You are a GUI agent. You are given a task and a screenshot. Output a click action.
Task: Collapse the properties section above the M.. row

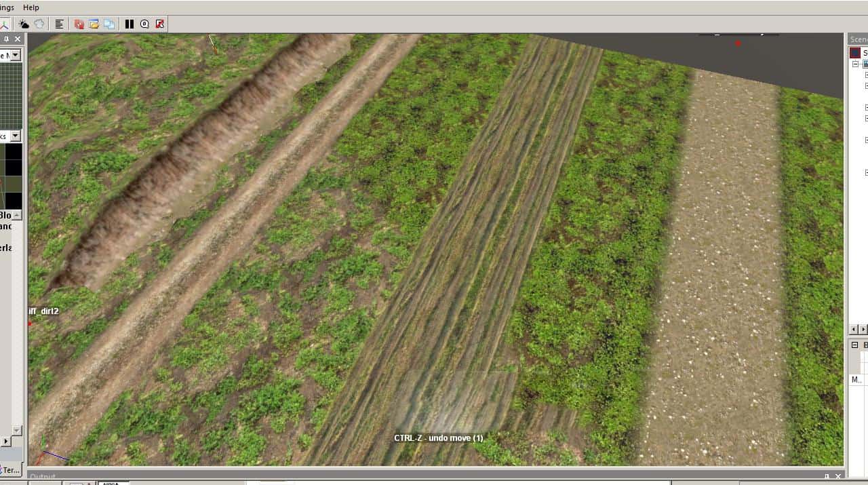tap(855, 345)
